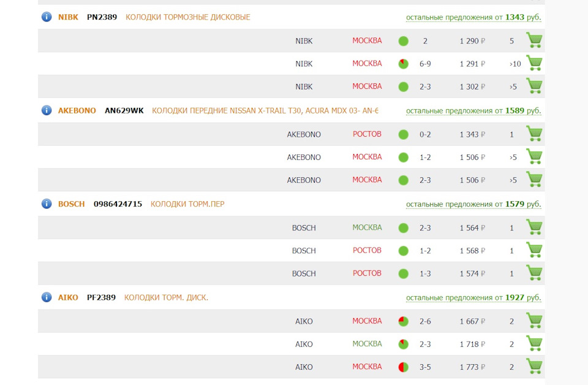Add AKEBONO 2-3 day 1 506 ₽ offer to cart

pyautogui.click(x=534, y=180)
